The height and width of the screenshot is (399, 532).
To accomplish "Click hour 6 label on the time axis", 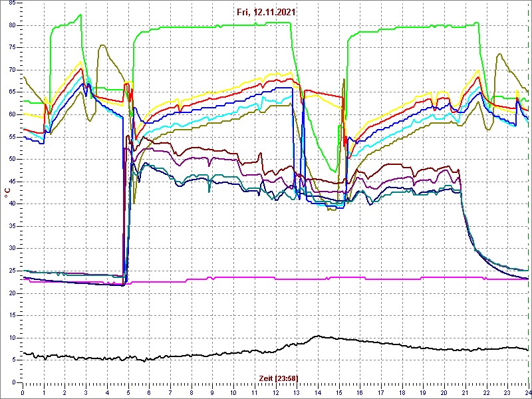I will [149, 392].
